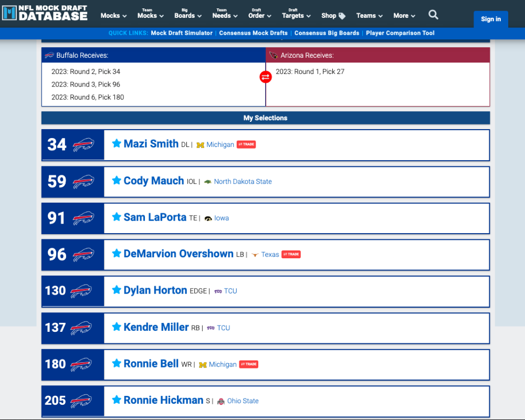Open the Iowa school link
The height and width of the screenshot is (420, 525).
click(x=222, y=218)
